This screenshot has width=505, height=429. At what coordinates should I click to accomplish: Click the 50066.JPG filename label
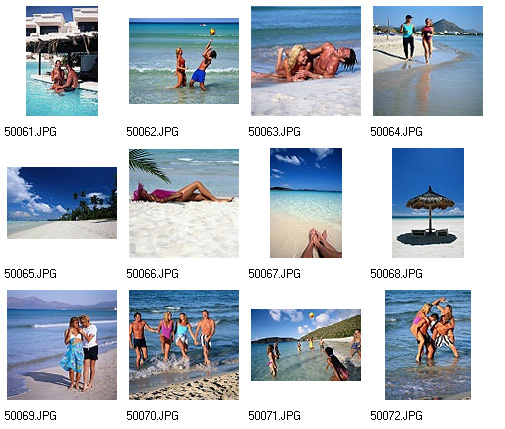[152, 274]
